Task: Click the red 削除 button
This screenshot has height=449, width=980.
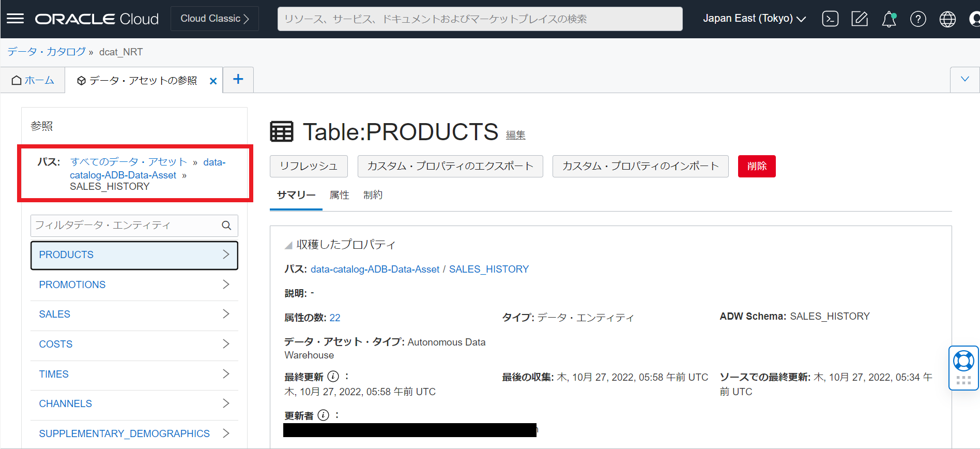Action: click(756, 166)
